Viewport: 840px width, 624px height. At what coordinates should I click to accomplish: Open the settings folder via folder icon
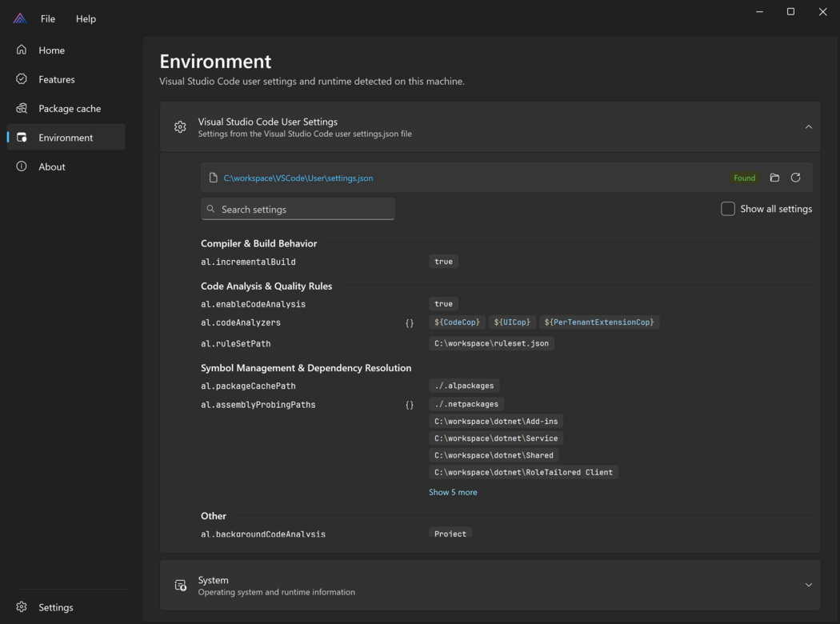pos(774,178)
